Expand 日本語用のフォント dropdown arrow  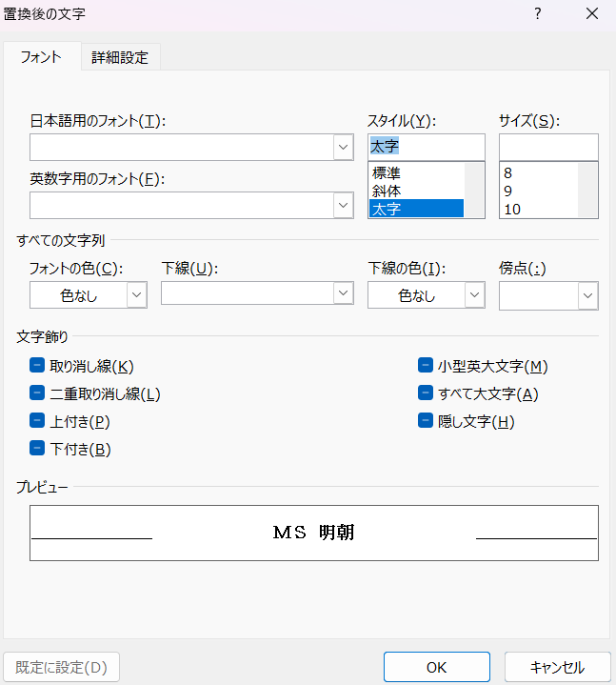(x=343, y=148)
